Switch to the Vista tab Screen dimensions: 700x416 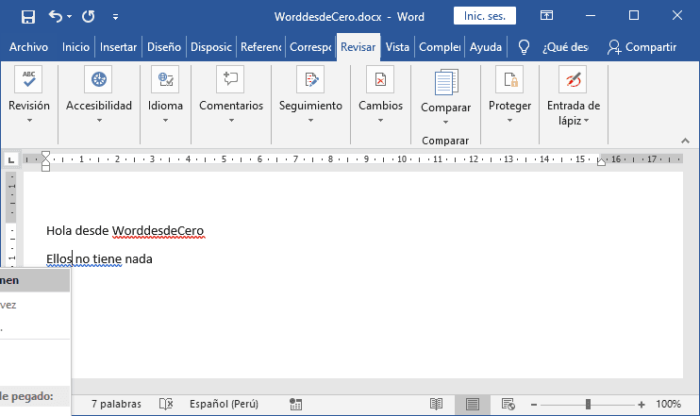(397, 47)
